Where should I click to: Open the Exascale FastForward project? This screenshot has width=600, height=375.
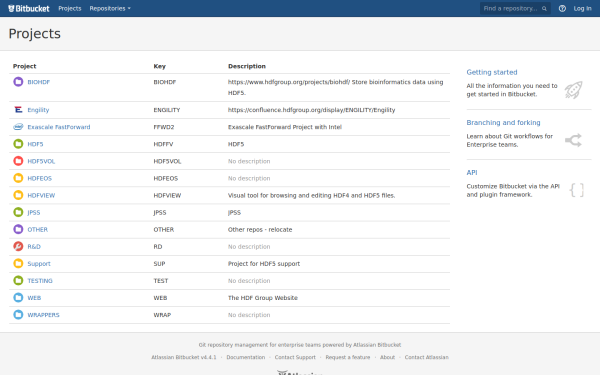tap(59, 127)
